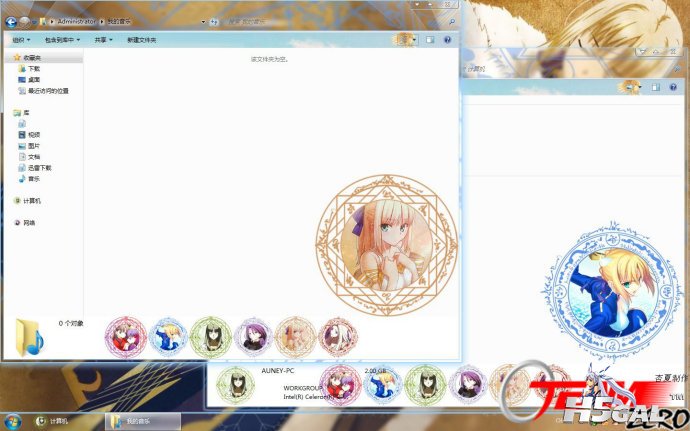
Task: Click the 该文件夹为空。 message text
Action: 270,59
